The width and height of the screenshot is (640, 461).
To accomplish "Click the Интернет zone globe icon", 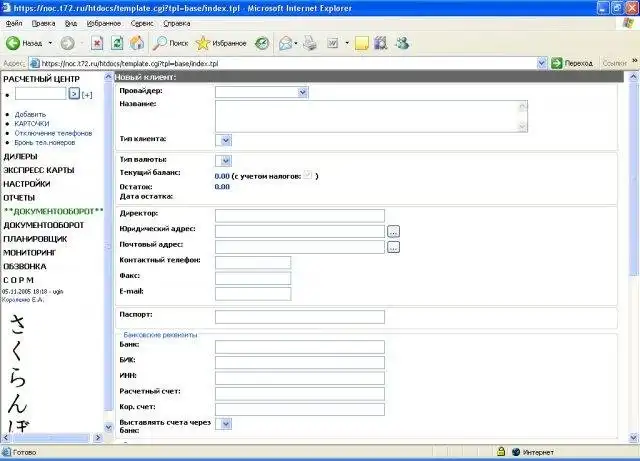I will [x=516, y=452].
